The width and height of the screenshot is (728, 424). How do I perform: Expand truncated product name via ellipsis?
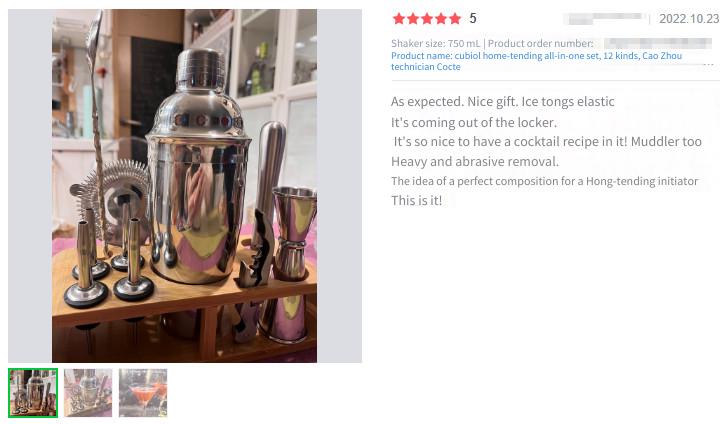tap(708, 64)
